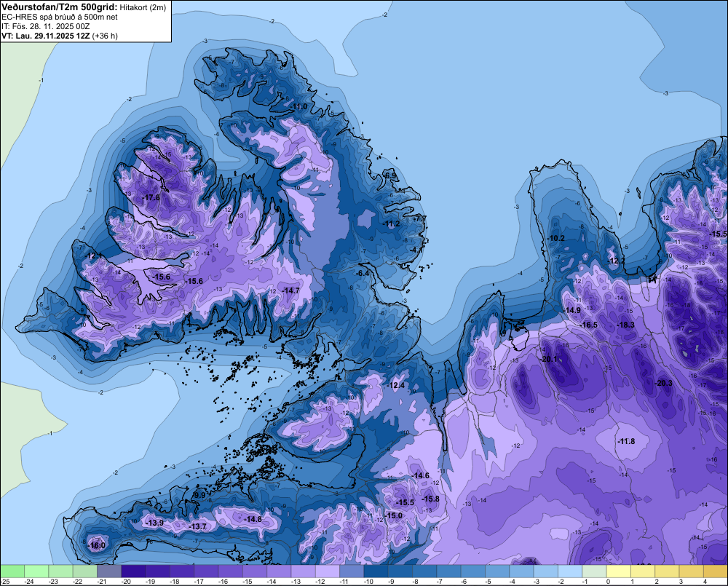
Task: Click the lavender legend swatch above -13
Action: pyautogui.click(x=303, y=571)
